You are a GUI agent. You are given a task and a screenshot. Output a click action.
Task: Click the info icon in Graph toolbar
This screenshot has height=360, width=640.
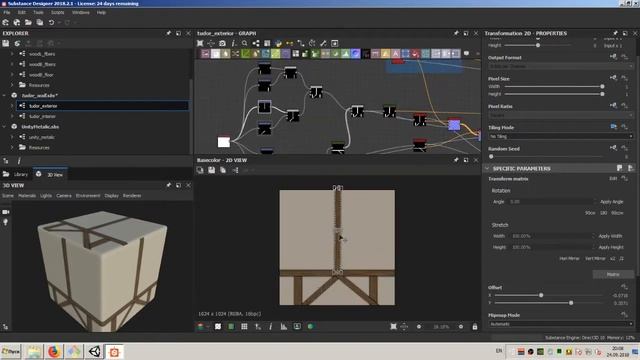[x=233, y=43]
